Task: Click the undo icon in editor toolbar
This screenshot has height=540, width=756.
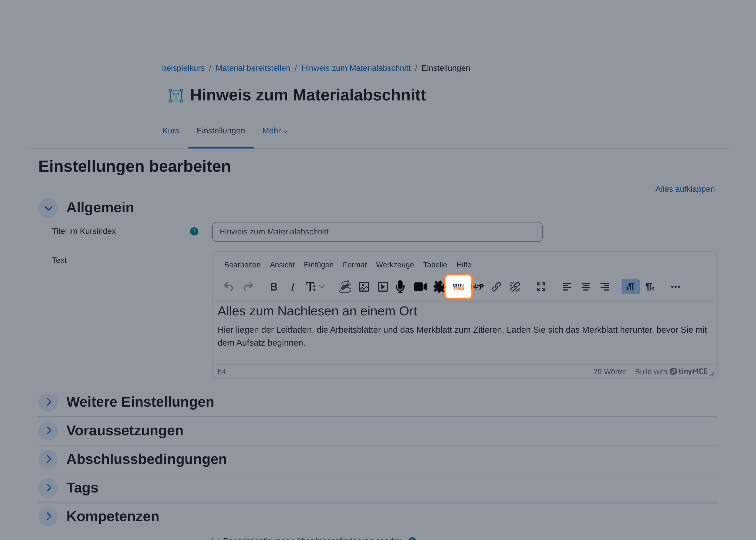Action: coord(228,287)
